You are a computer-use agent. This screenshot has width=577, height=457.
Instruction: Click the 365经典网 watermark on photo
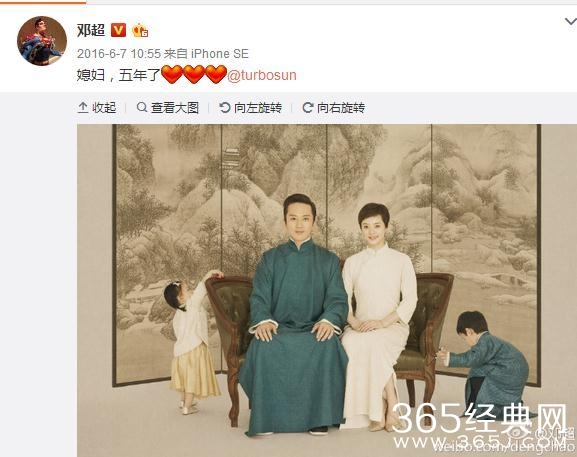point(479,418)
